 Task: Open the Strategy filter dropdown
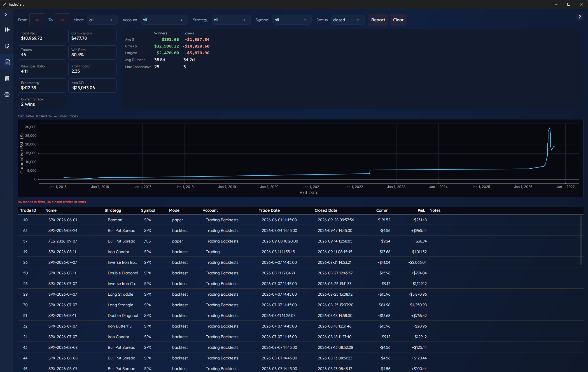click(x=231, y=20)
